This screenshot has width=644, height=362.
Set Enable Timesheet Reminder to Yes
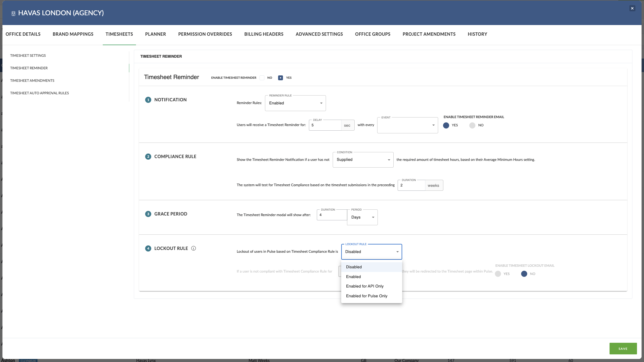(x=281, y=78)
